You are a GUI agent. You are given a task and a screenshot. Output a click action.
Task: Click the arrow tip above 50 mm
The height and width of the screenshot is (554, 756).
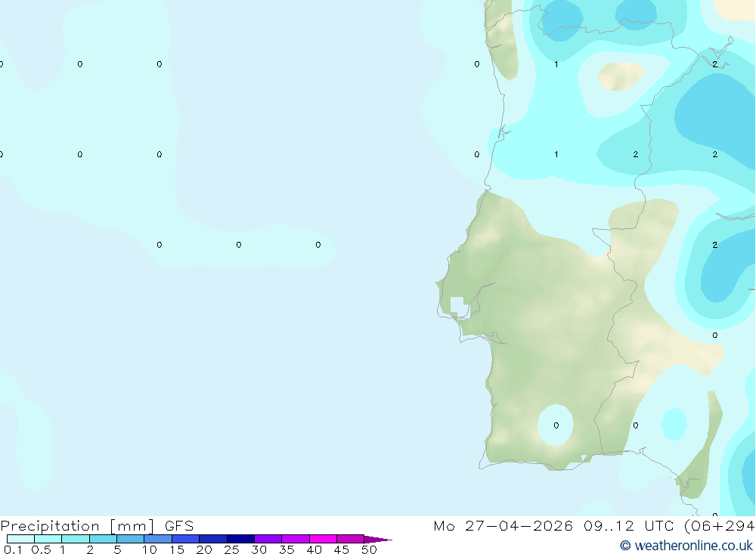(x=378, y=539)
